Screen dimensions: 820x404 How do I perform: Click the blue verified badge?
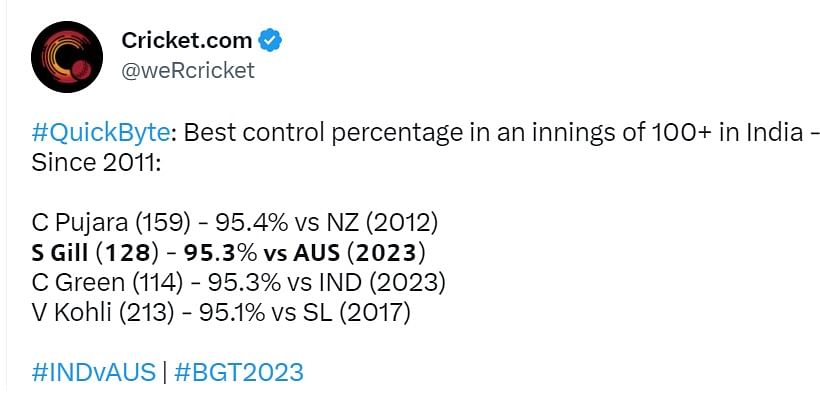pos(271,42)
